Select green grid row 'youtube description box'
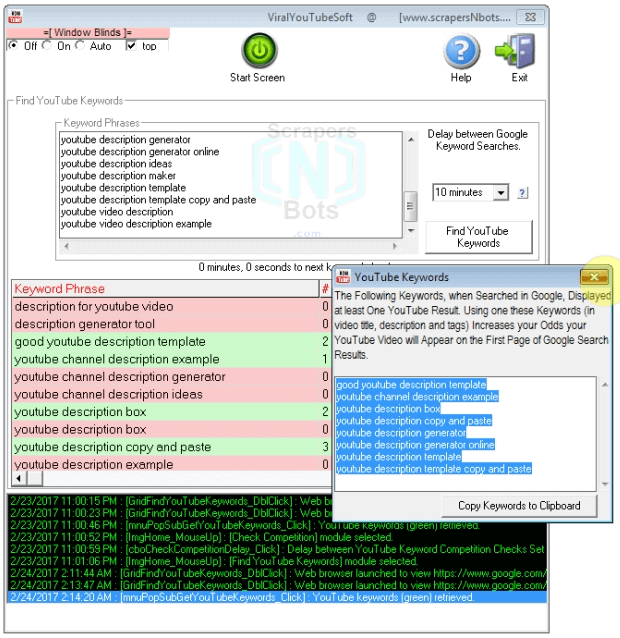The width and height of the screenshot is (620, 638). (x=171, y=412)
